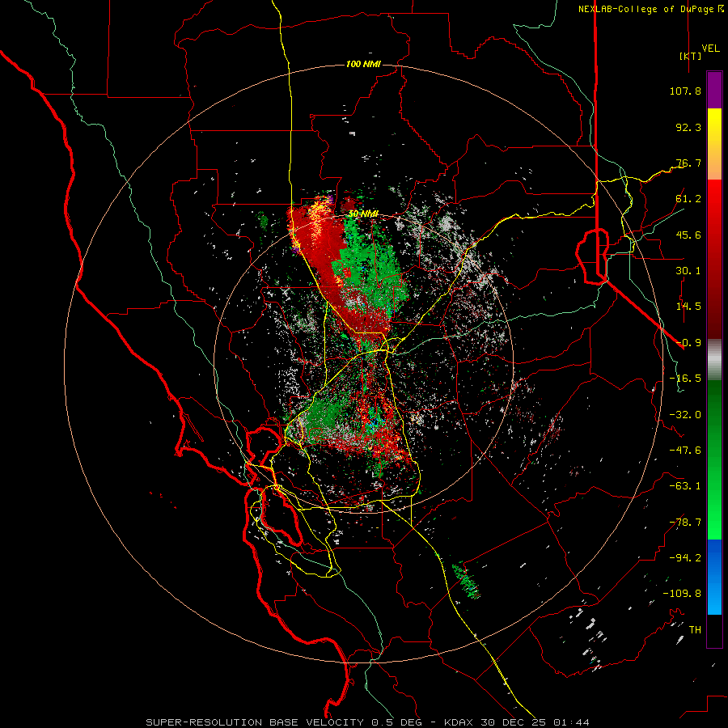Select the -32.0 legend value

click(685, 415)
